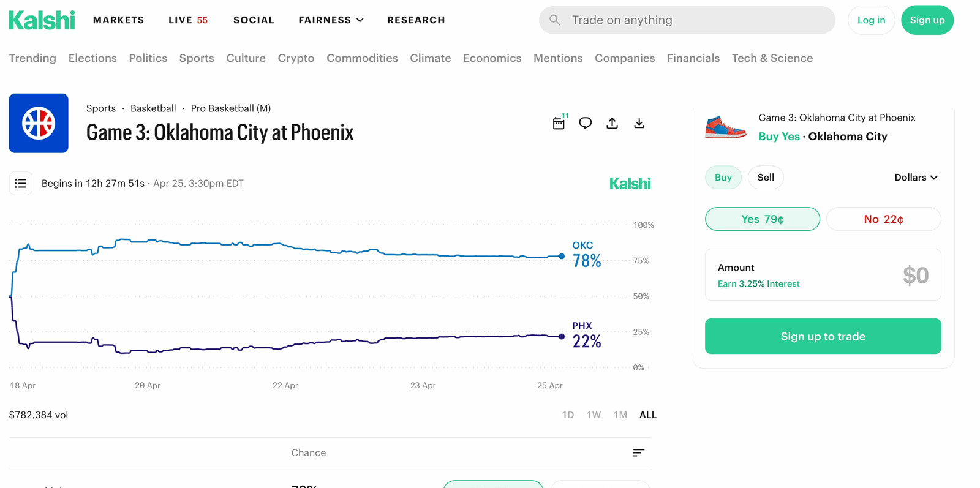The image size is (980, 488).
Task: Click the basketball market thumbnail icon
Action: (x=38, y=123)
